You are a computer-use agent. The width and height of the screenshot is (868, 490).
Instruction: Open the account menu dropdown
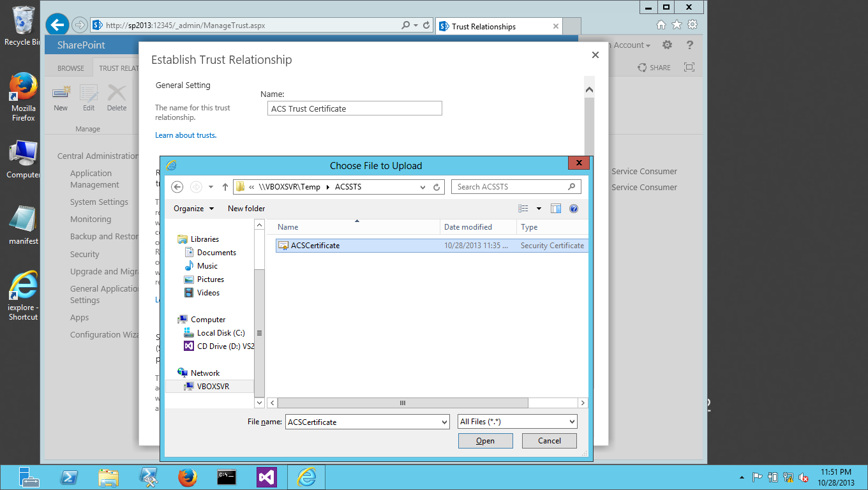(x=632, y=45)
